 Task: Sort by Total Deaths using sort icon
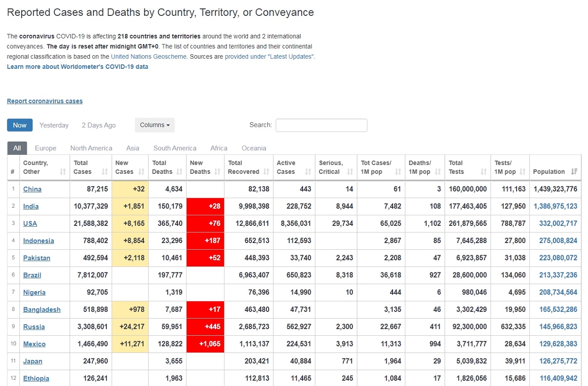179,172
